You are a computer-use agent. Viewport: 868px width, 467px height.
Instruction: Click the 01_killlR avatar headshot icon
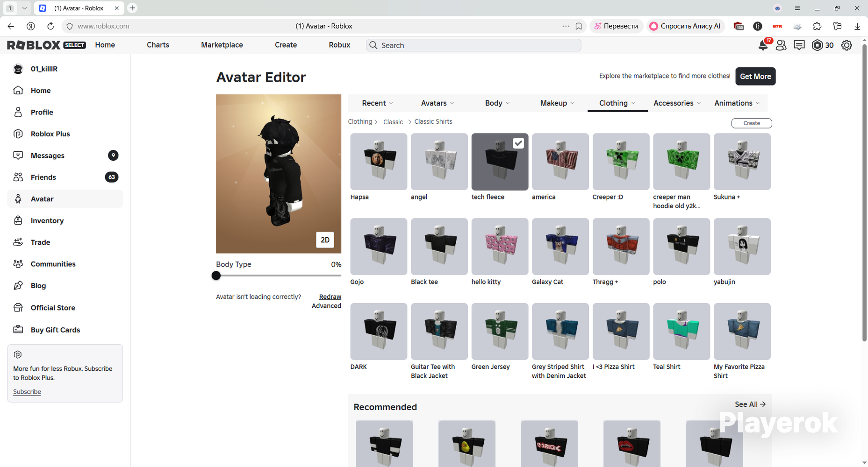point(18,69)
